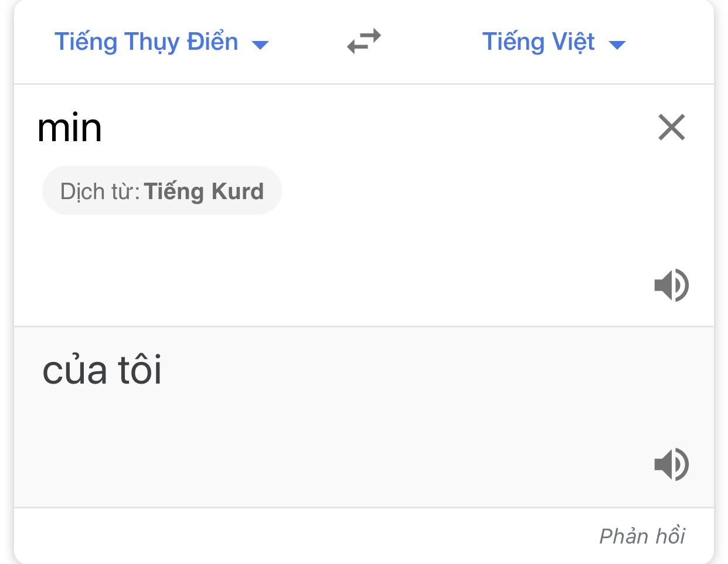Select the translated text "của tôi"

(x=102, y=370)
